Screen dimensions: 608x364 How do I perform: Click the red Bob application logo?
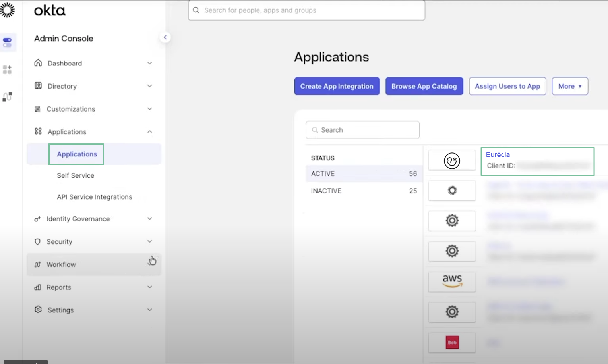pyautogui.click(x=452, y=342)
